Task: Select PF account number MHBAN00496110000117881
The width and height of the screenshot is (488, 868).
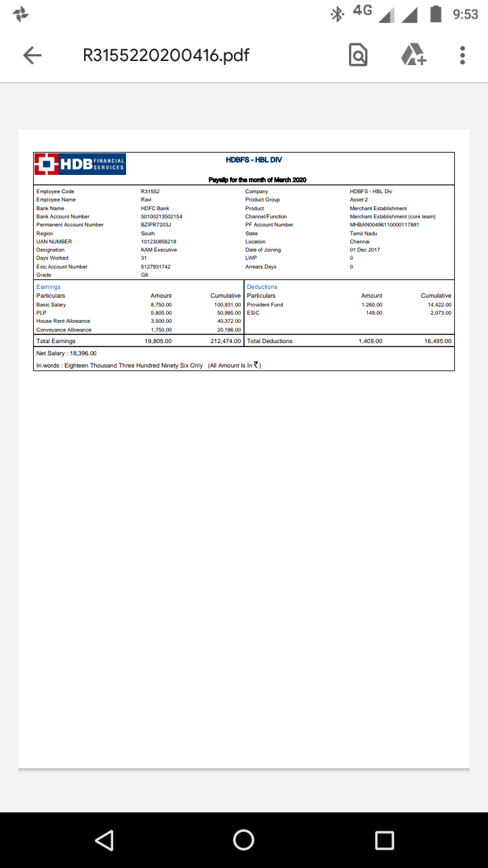Action: click(x=384, y=224)
